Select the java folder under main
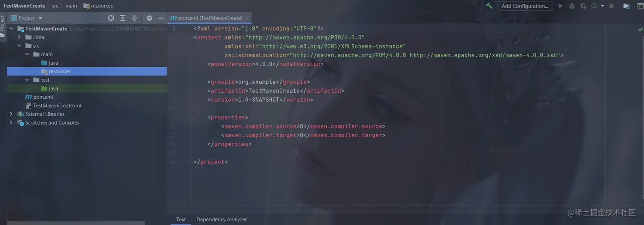 (x=87, y=63)
